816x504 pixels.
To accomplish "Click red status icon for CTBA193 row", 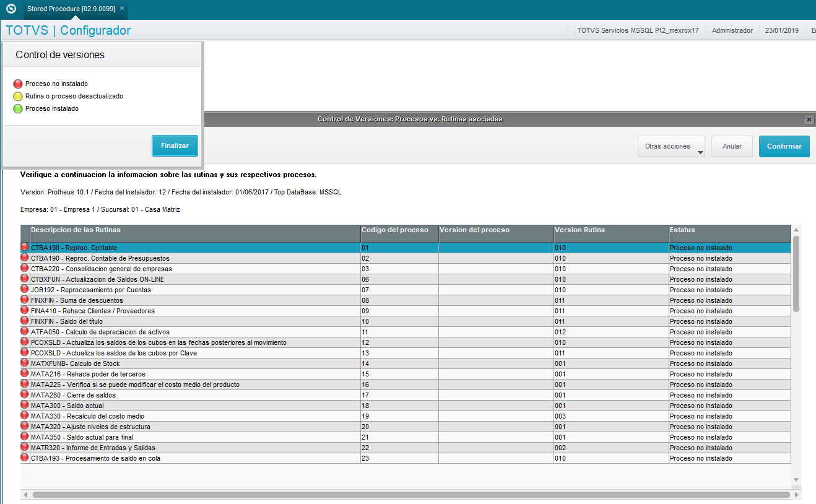I will coord(25,458).
